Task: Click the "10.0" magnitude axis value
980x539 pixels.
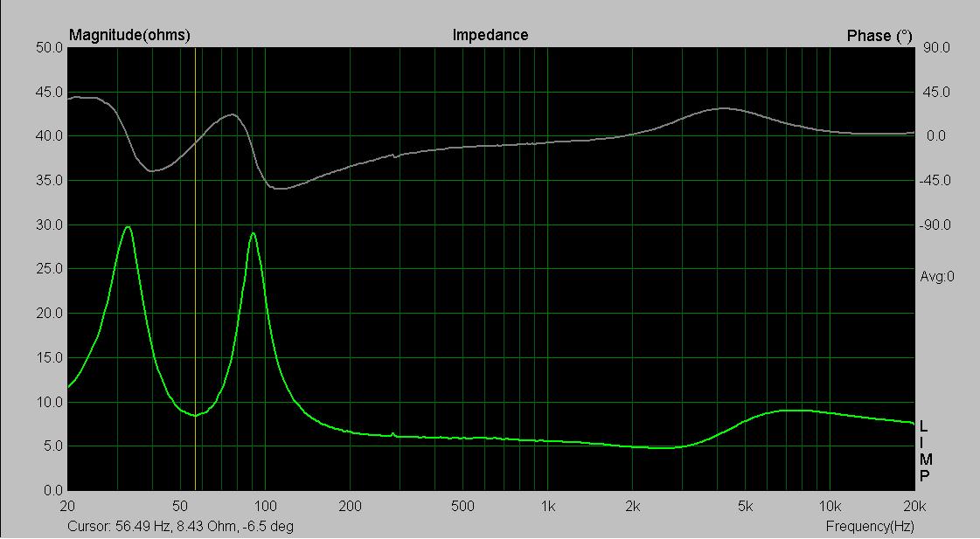Action: click(49, 402)
